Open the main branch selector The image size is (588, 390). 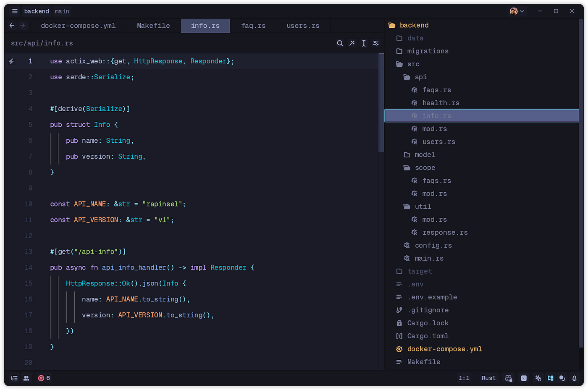(62, 11)
